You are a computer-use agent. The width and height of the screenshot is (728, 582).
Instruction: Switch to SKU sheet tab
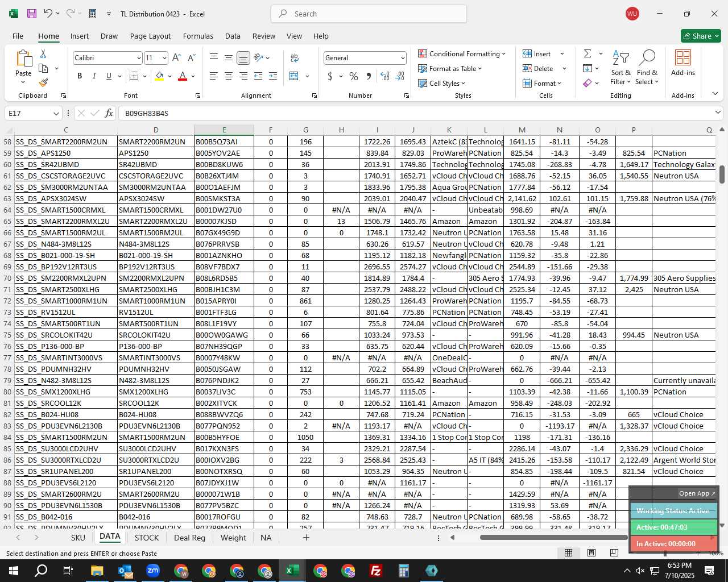[x=78, y=538]
